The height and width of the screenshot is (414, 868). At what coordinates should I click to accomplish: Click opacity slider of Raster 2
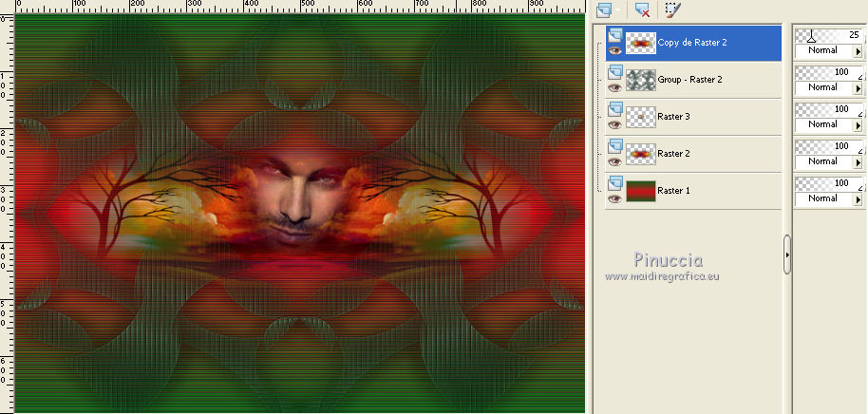829,146
